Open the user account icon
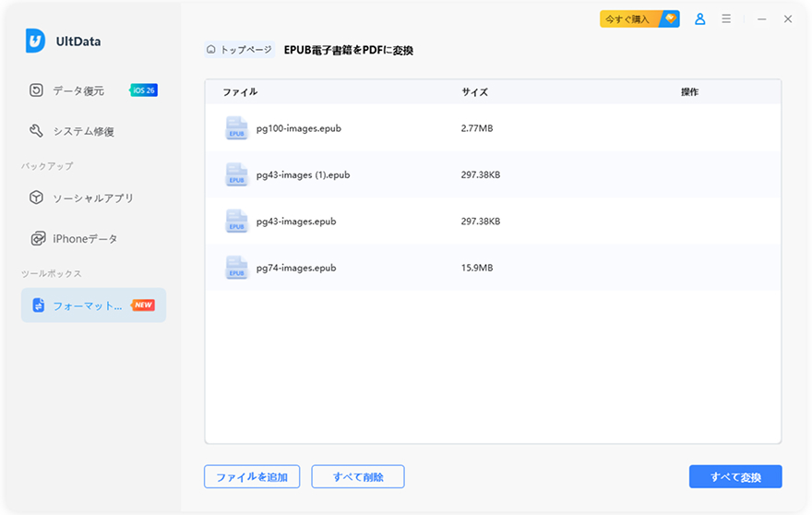The image size is (812, 515). pyautogui.click(x=699, y=19)
